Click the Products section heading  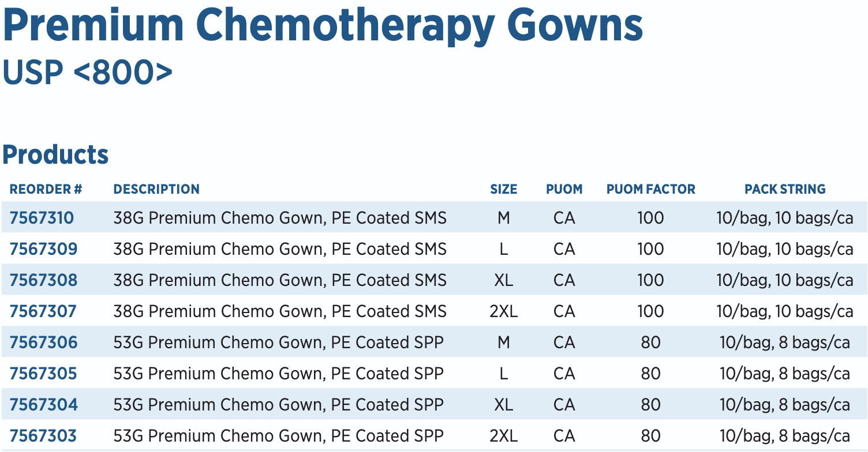tap(55, 155)
